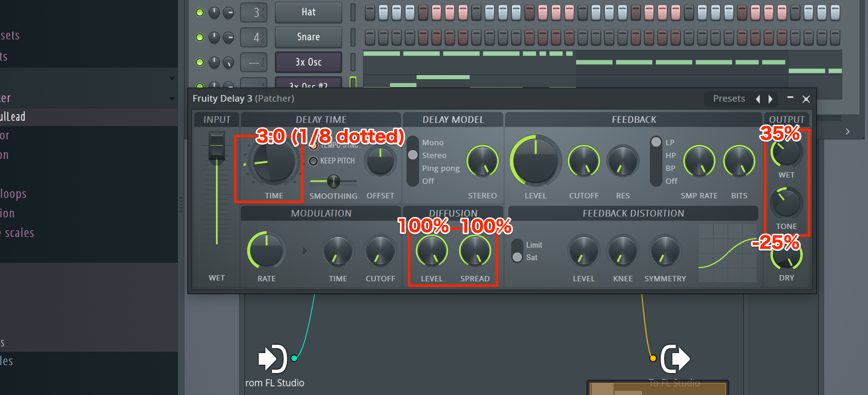Click the teal output port on input node

(x=294, y=358)
